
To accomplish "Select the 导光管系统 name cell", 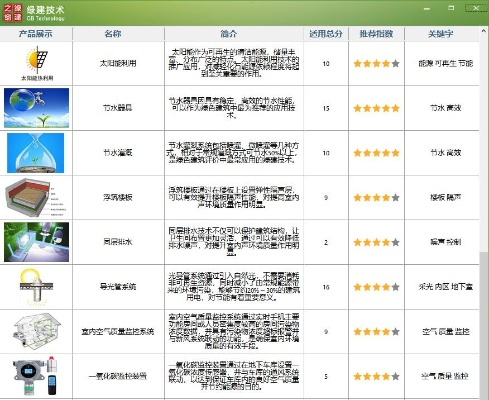I will (118, 287).
